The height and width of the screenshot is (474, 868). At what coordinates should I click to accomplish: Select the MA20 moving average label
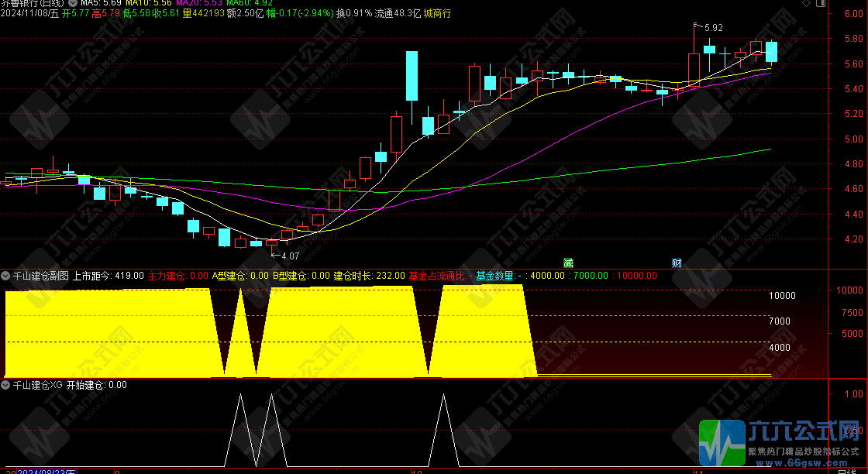199,3
